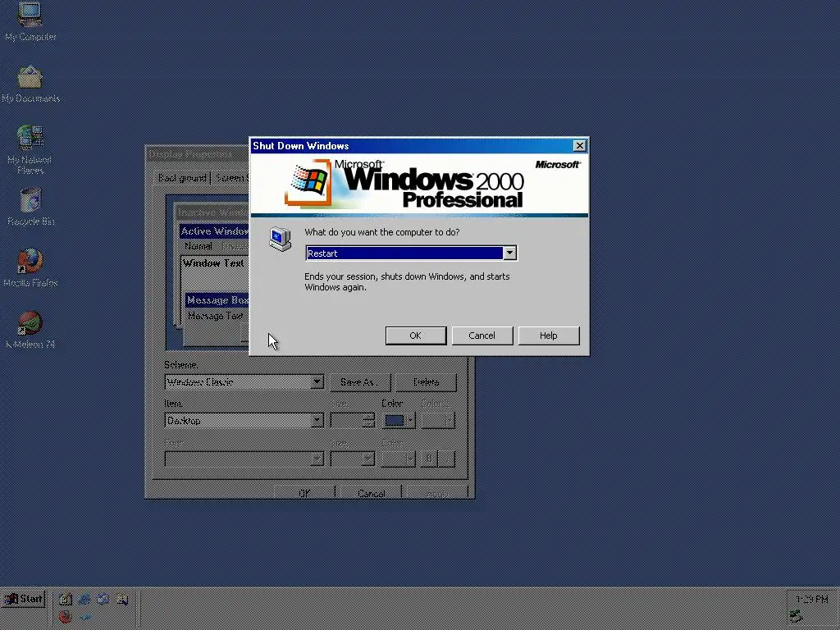Switch to Background tab in Display Properties
Viewport: 840px width, 630px height.
(182, 178)
